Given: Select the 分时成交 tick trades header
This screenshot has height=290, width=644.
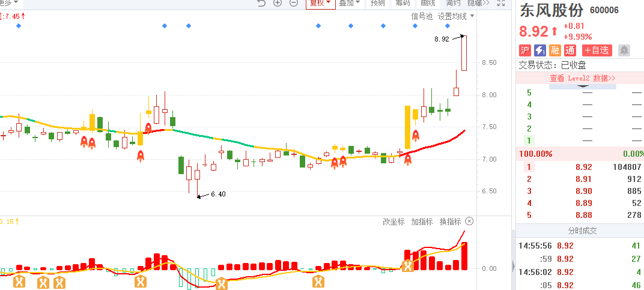Looking at the screenshot, I should (582, 231).
